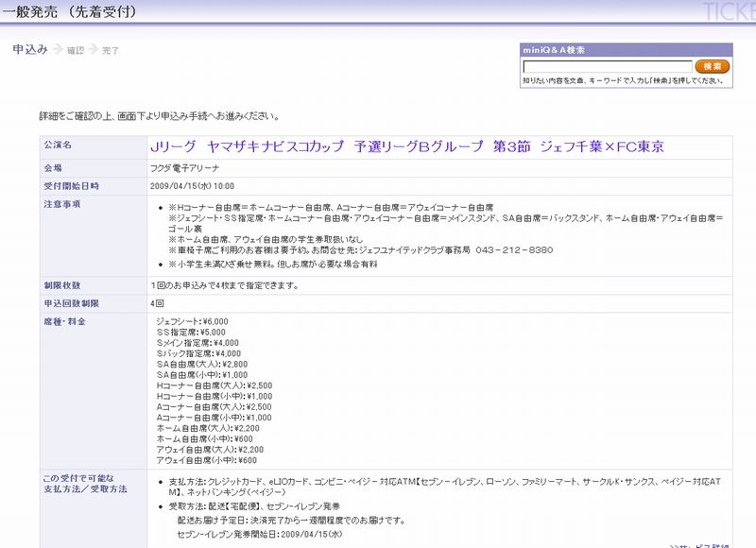Click the 申込み step in the progress trail
This screenshot has width=756, height=548.
(x=30, y=49)
